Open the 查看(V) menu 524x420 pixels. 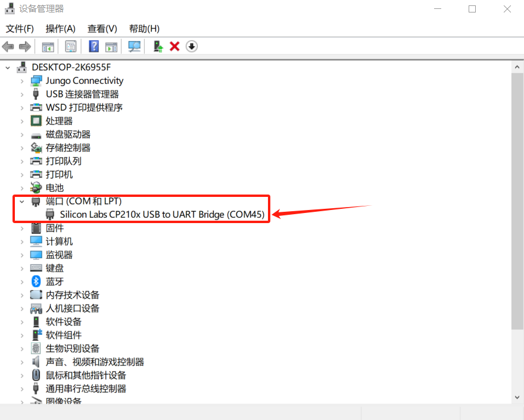click(102, 29)
